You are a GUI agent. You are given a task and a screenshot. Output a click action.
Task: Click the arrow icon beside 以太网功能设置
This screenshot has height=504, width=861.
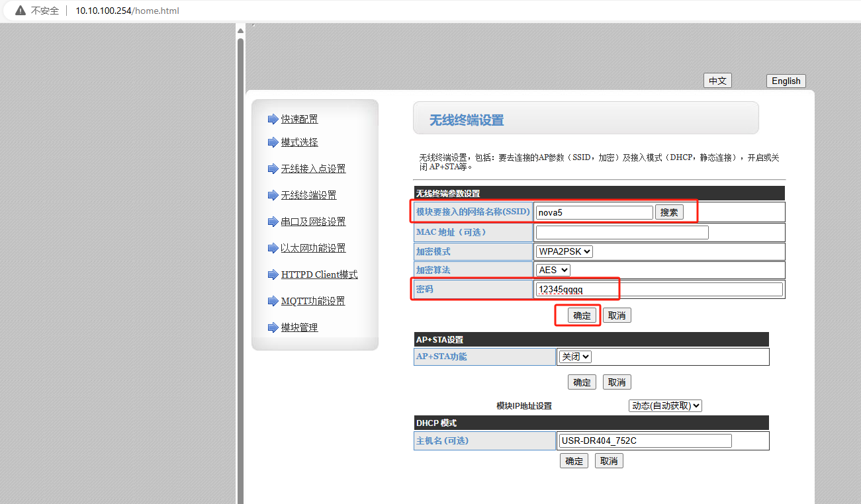tap(273, 248)
